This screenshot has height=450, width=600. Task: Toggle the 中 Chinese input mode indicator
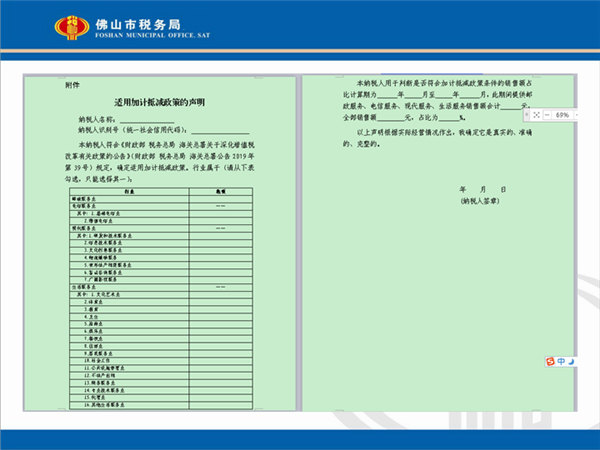(561, 361)
